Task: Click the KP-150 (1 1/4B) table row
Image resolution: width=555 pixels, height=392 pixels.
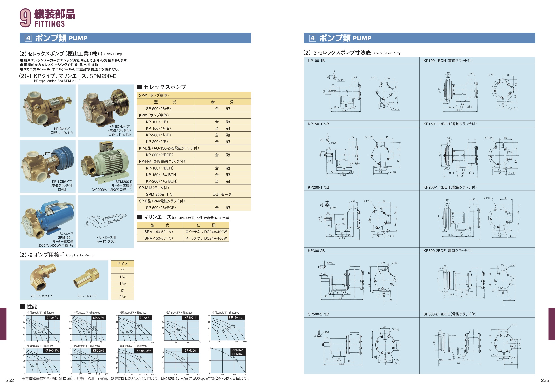Action: click(194, 129)
